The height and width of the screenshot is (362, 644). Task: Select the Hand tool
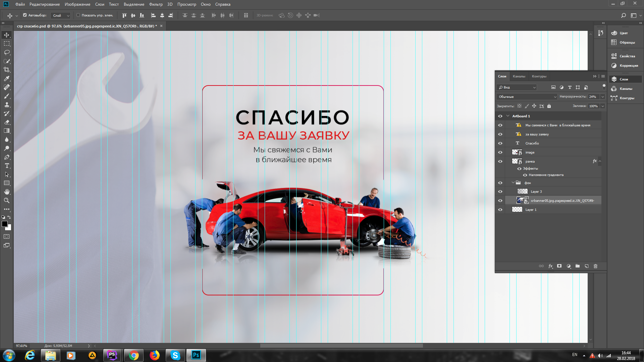(7, 192)
